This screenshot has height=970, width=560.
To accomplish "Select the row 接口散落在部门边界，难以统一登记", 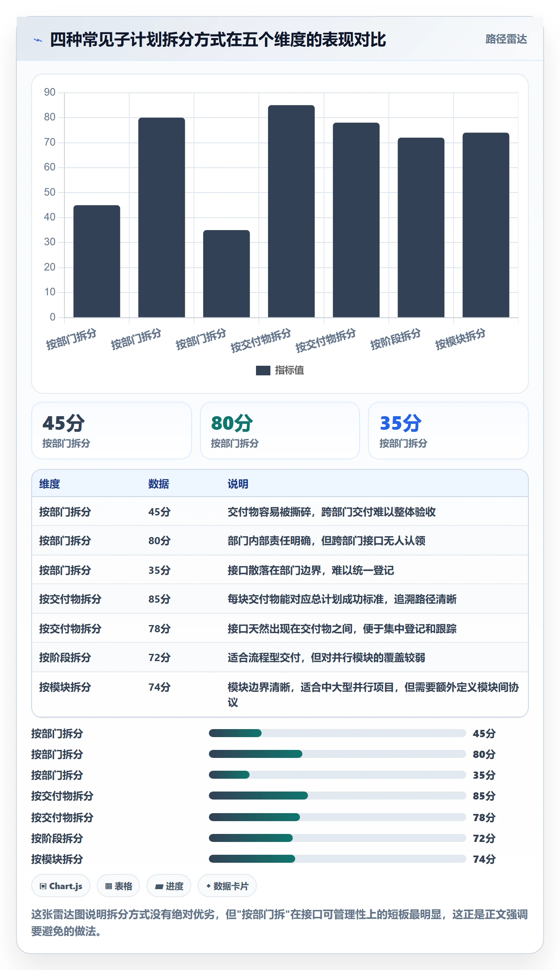I will [280, 570].
